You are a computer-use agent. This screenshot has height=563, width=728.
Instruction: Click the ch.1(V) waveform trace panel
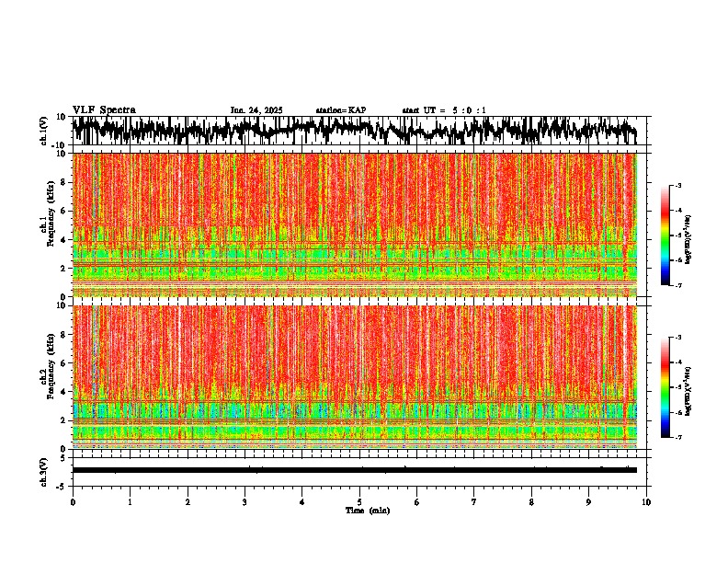[359, 131]
